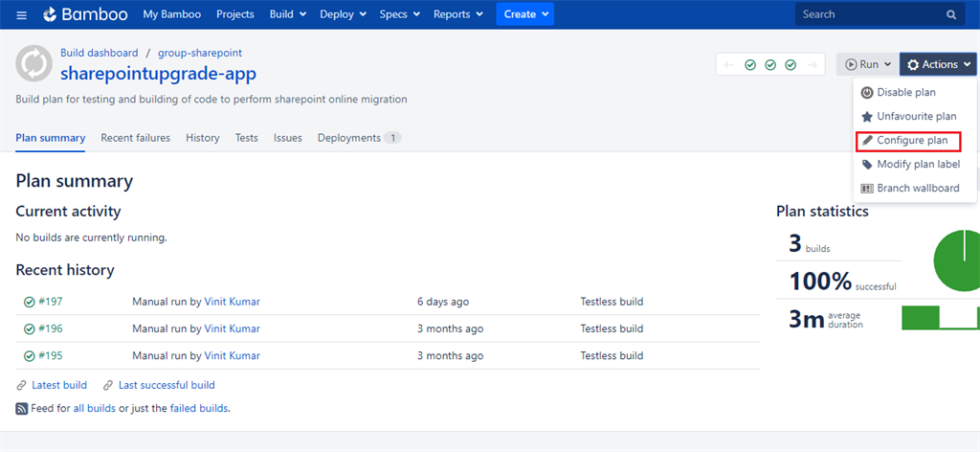Open the sharepointupgrade-app plan title link

[x=158, y=75]
